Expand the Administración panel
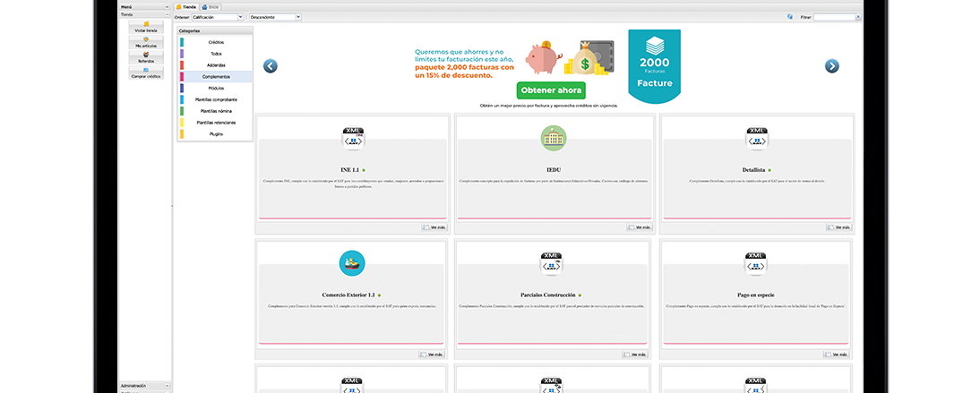Image resolution: width=980 pixels, height=393 pixels. (x=167, y=386)
